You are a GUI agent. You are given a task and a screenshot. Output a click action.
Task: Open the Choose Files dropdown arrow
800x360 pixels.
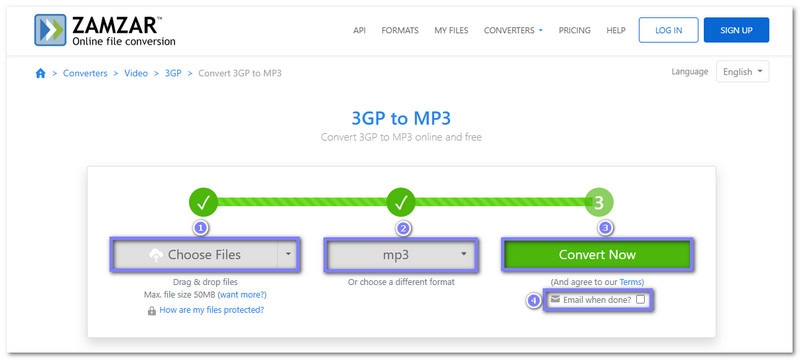click(288, 254)
